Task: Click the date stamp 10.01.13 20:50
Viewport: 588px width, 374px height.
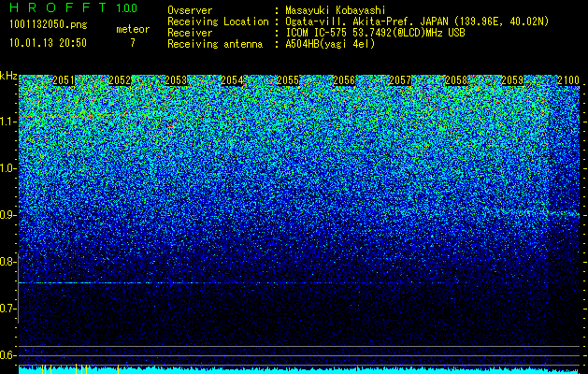Action: pyautogui.click(x=48, y=43)
